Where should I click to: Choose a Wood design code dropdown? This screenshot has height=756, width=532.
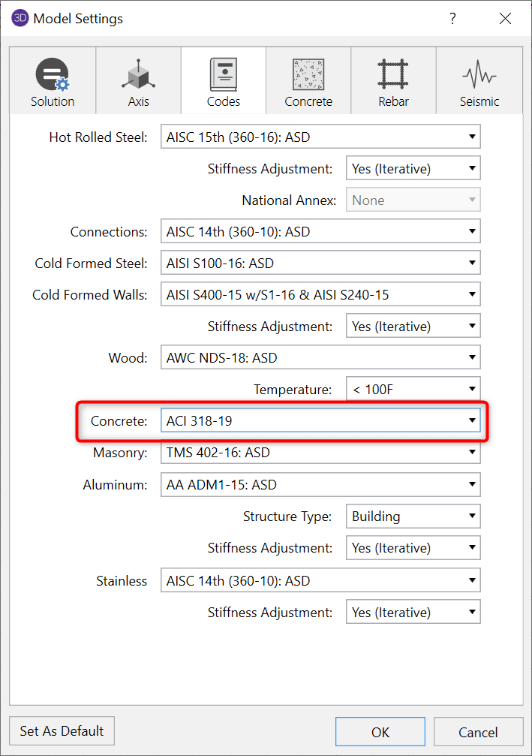[x=320, y=358]
